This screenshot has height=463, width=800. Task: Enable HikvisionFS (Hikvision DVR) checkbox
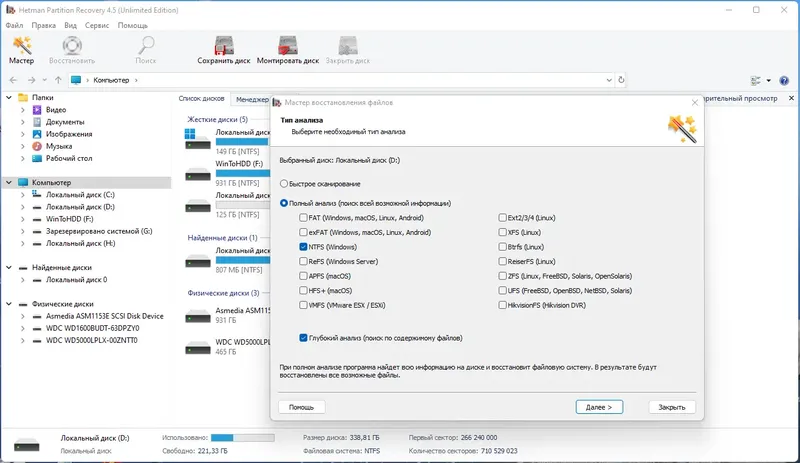pyautogui.click(x=503, y=305)
